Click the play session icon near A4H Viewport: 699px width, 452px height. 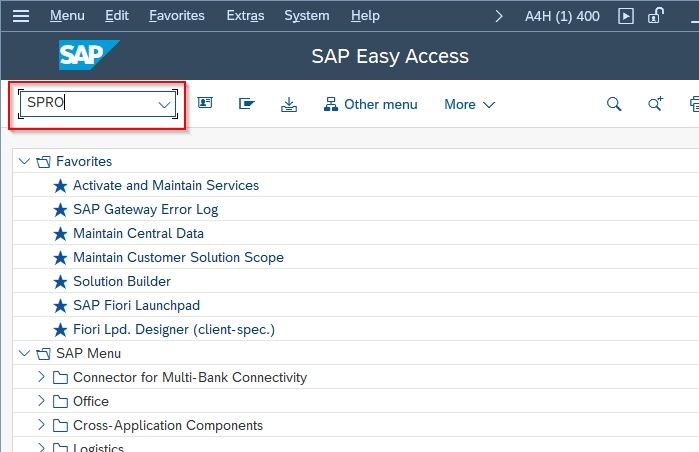pos(626,16)
